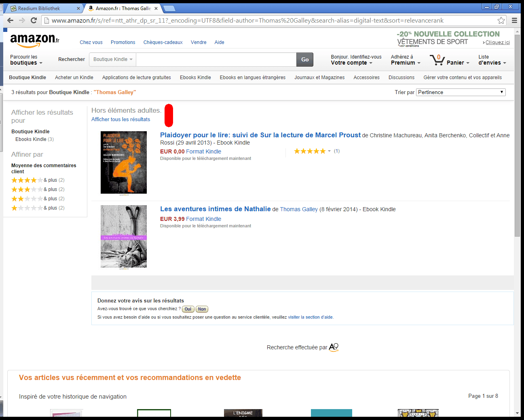Open Boutique Kindle search category dropdown
The height and width of the screenshot is (420, 524).
(113, 59)
